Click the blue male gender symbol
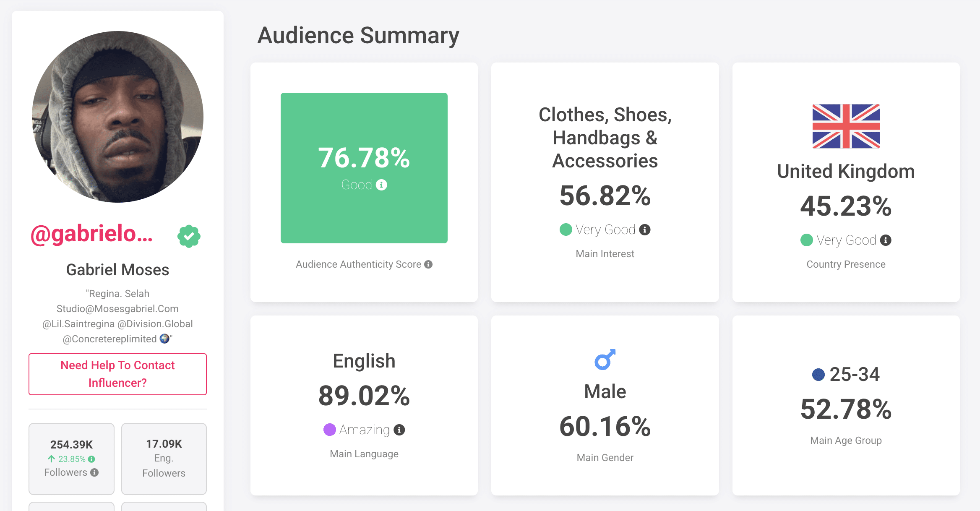 click(x=605, y=360)
